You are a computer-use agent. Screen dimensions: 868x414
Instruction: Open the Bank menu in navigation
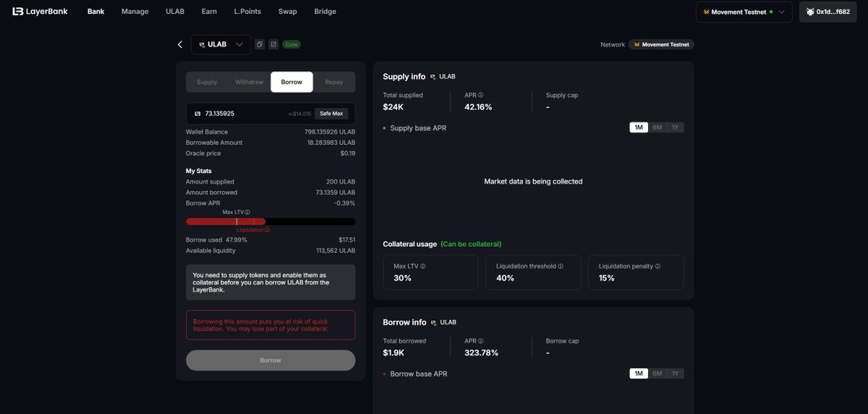(95, 12)
